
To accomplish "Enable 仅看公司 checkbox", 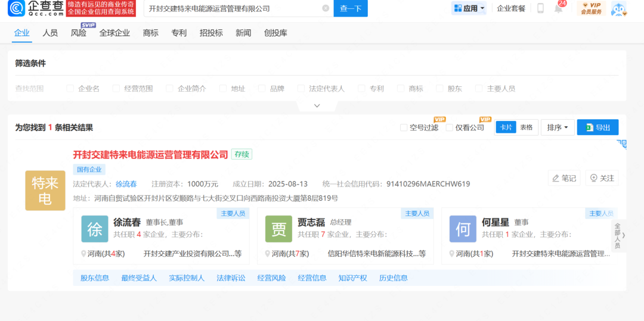I will pyautogui.click(x=450, y=127).
